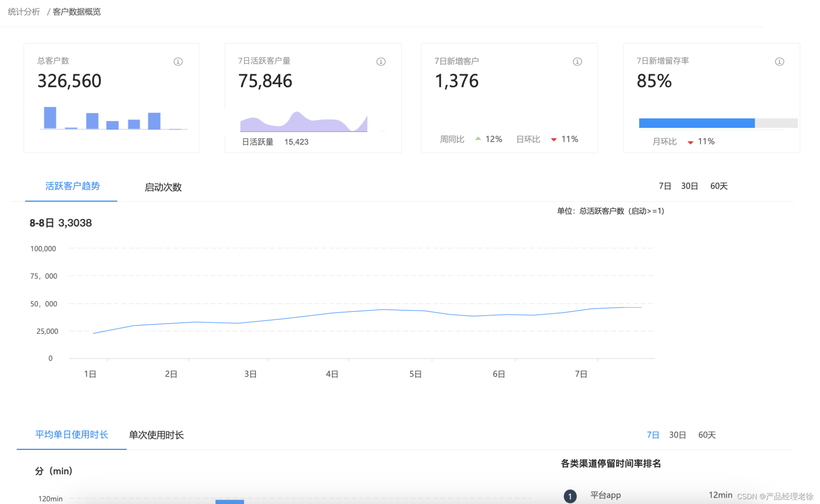Open 平均单日使用时长 tab
This screenshot has width=820, height=504.
72,435
